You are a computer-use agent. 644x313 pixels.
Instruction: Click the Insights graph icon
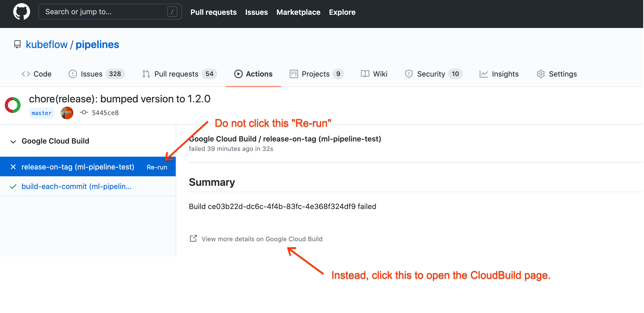484,74
